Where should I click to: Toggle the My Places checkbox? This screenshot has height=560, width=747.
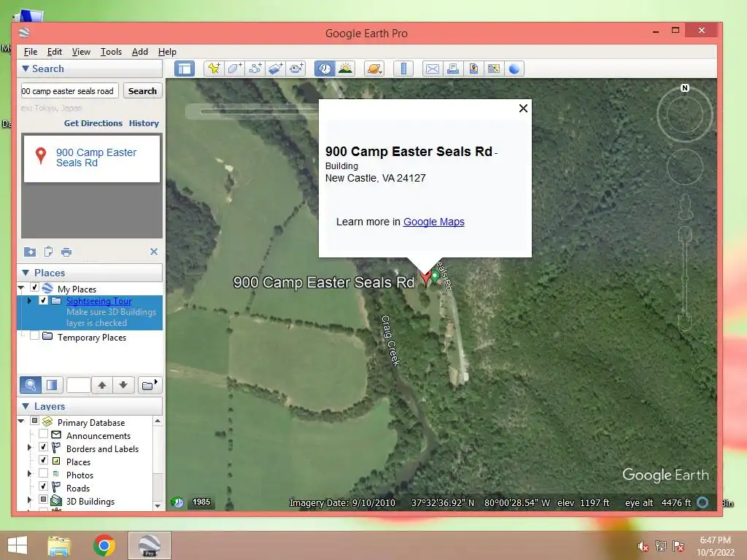tap(35, 287)
